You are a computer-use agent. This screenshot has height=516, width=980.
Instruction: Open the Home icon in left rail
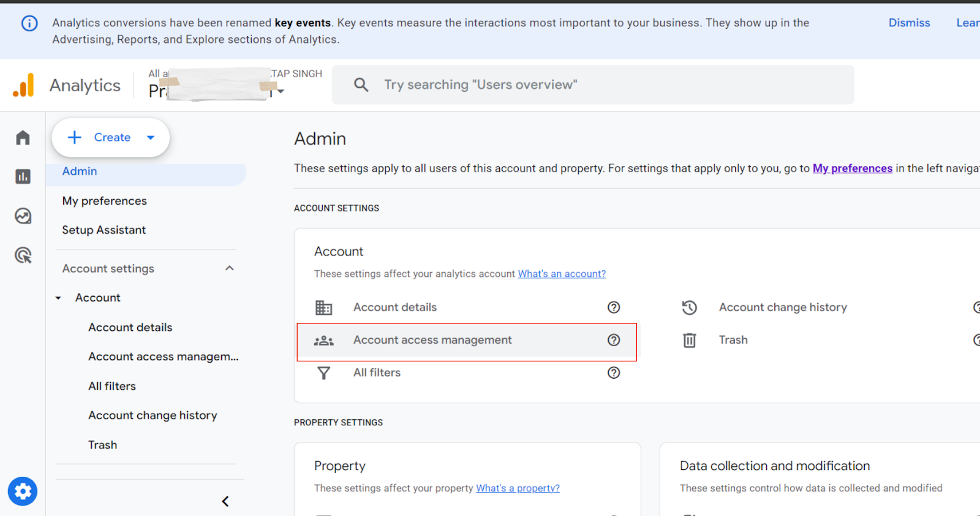coord(23,137)
